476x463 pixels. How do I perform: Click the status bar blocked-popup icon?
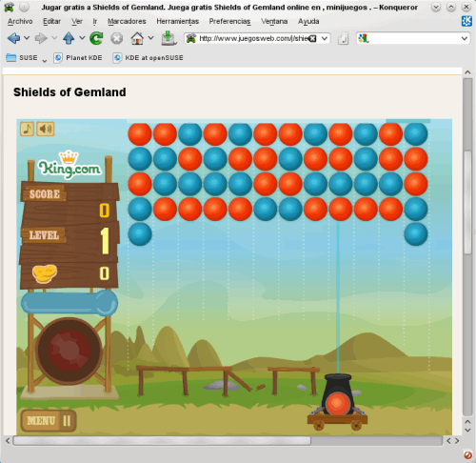click(467, 454)
